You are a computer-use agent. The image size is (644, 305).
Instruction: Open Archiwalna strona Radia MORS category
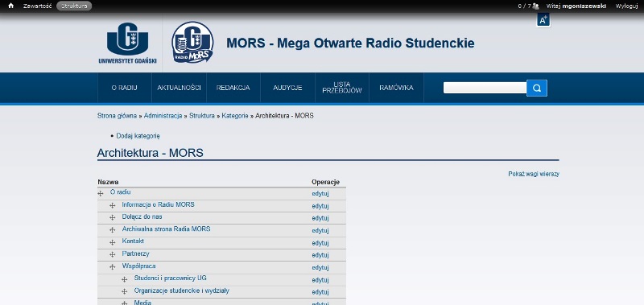click(x=167, y=229)
